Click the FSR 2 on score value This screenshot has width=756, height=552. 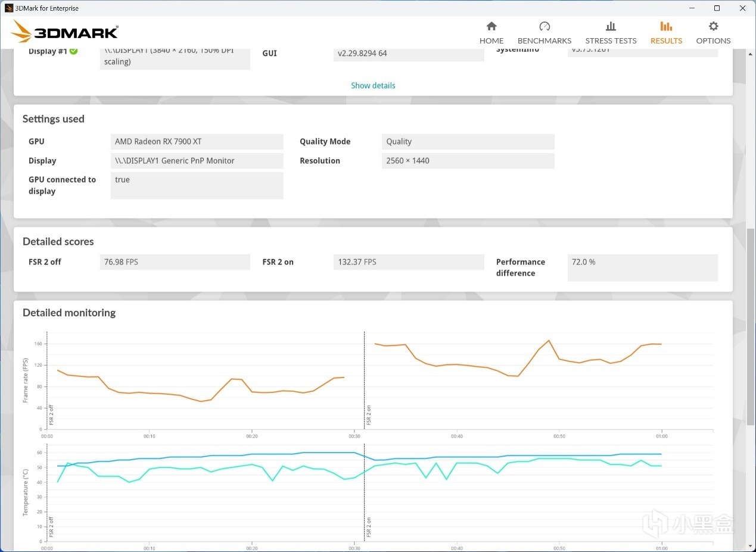point(409,262)
